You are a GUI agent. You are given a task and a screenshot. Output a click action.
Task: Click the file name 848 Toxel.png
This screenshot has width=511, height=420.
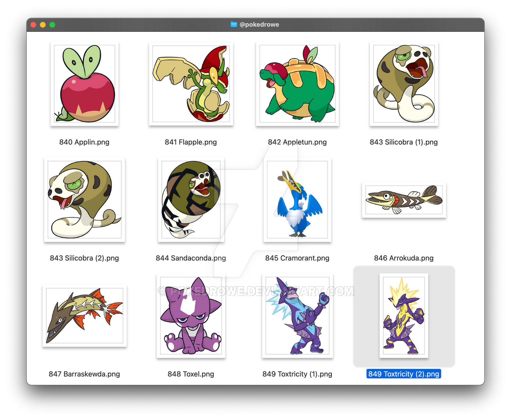coord(191,374)
